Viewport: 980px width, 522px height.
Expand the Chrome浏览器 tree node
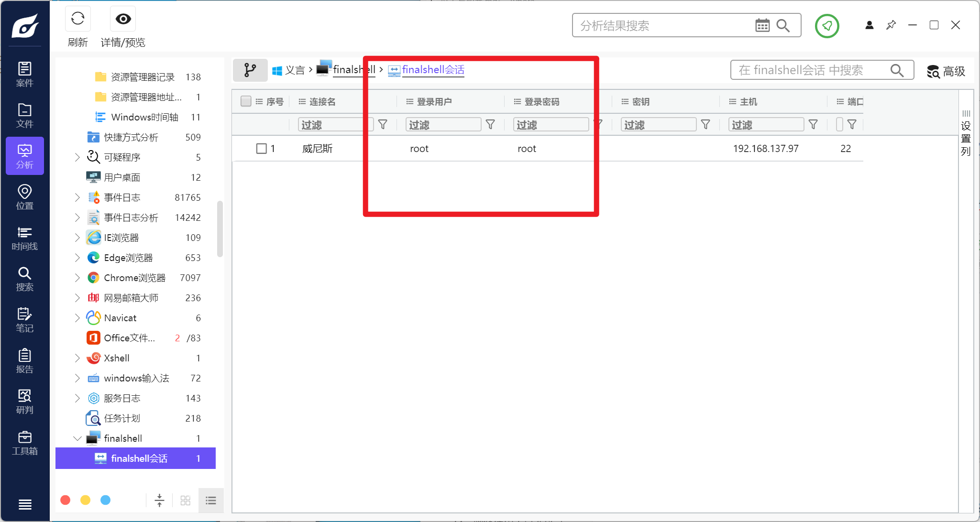click(77, 278)
